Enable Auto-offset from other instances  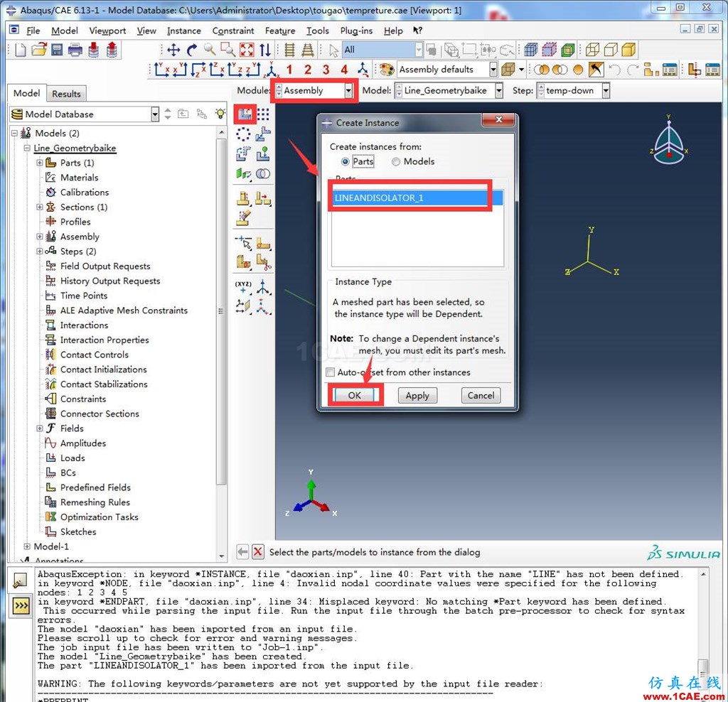[330, 372]
